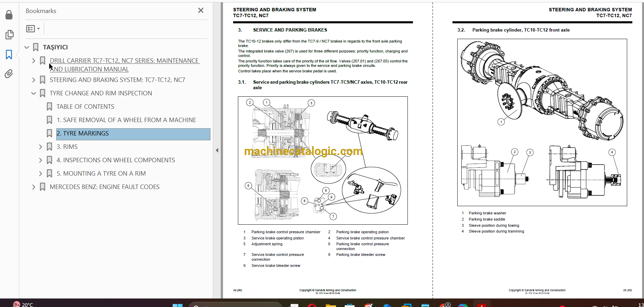This screenshot has height=307, width=644.
Task: Click bookmark icon beside 2. TYRE MARKINGS
Action: (49, 133)
